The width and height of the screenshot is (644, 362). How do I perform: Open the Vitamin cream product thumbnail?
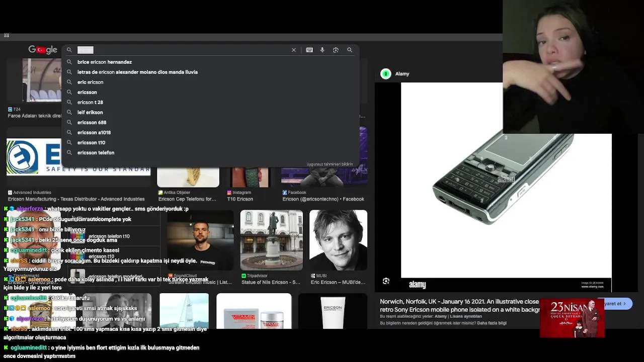click(254, 311)
